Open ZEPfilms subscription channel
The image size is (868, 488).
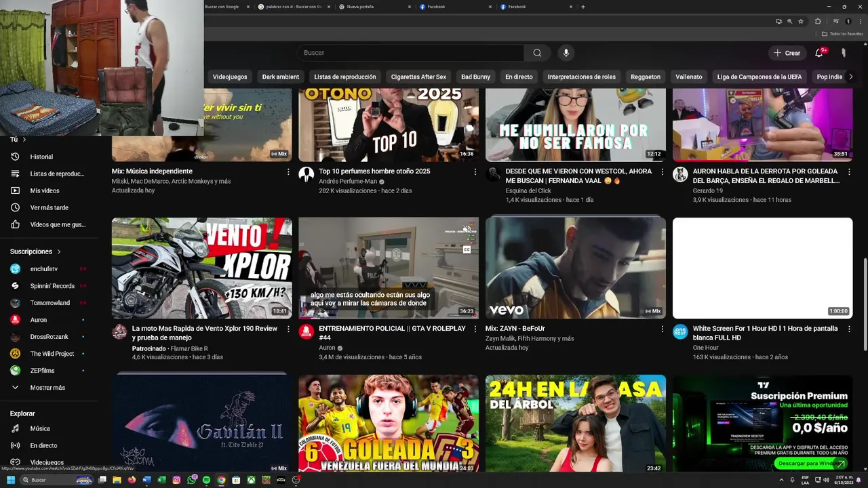(49, 371)
